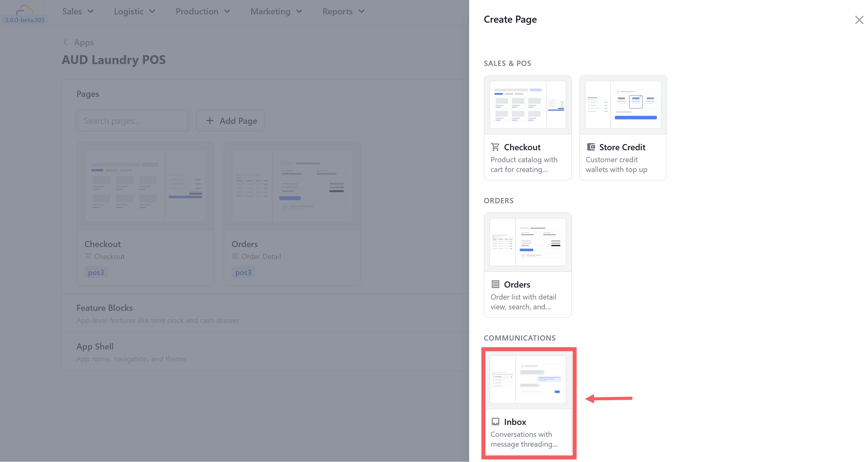Viewport: 868px width, 462px height.
Task: Click the Checkout cart icon in Create Page
Action: coord(495,147)
